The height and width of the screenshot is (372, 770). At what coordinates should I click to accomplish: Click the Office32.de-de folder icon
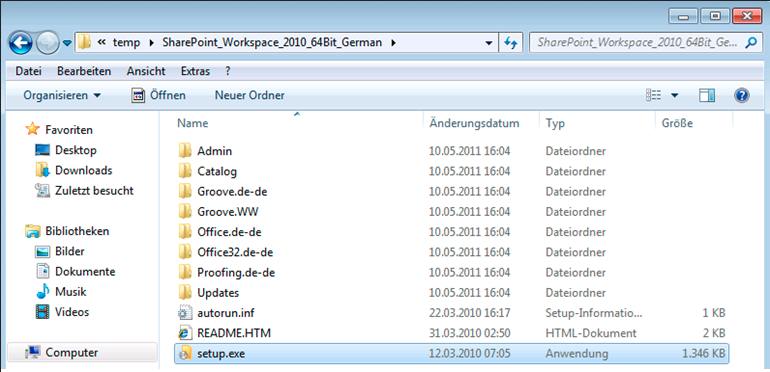coord(185,252)
